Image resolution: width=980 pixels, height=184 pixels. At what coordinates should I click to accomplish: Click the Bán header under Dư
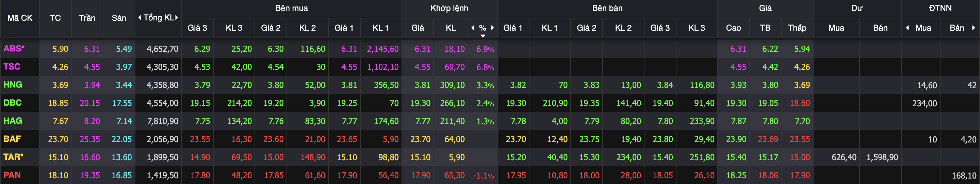point(880,28)
